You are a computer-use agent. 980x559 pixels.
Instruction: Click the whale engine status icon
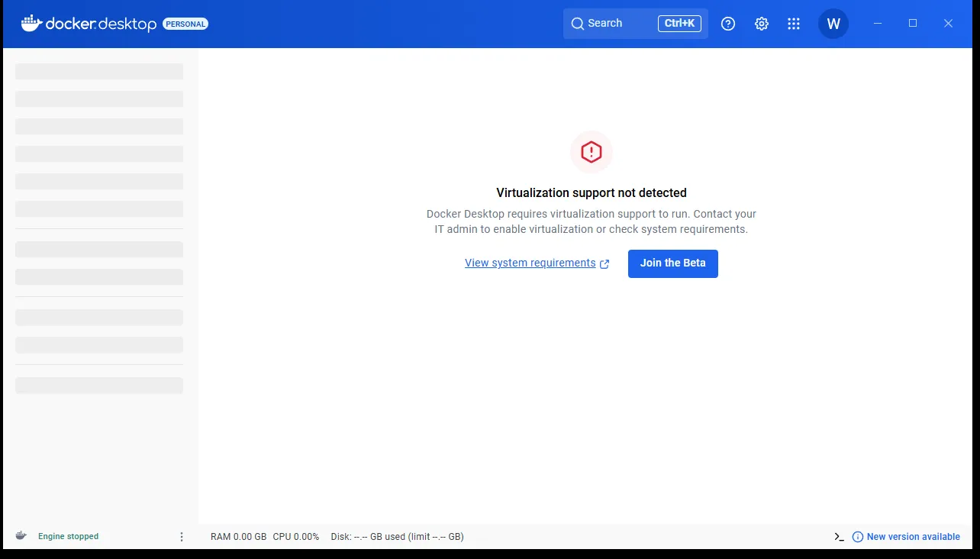pyautogui.click(x=21, y=536)
